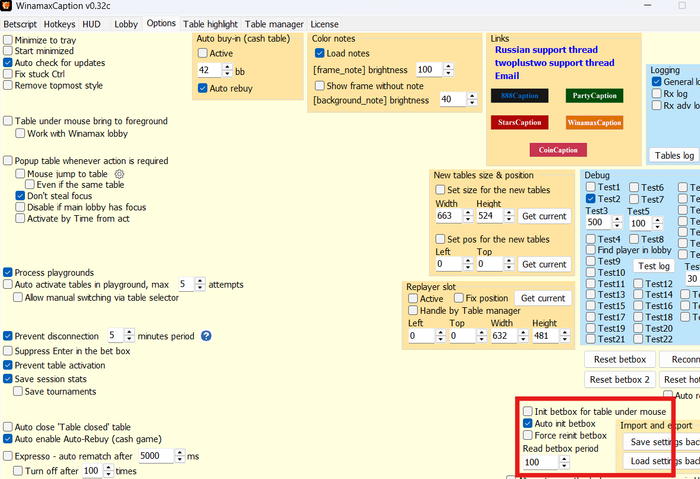Open the PartyCaption green banner

tap(595, 96)
